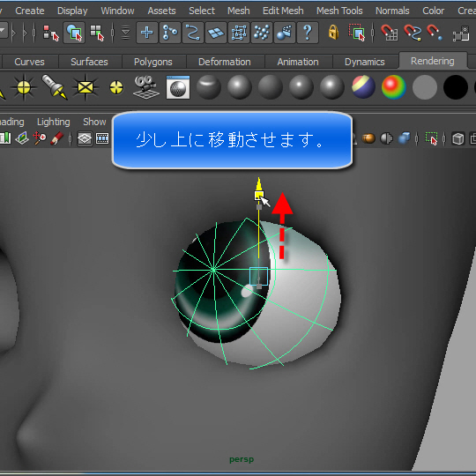The image size is (476, 476).
Task: Enable snap to grids magnet icon
Action: (x=390, y=33)
